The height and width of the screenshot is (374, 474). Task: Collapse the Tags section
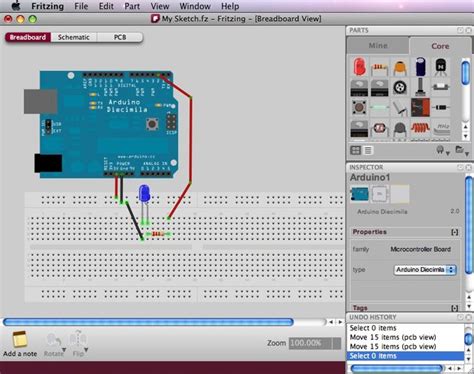(x=455, y=308)
